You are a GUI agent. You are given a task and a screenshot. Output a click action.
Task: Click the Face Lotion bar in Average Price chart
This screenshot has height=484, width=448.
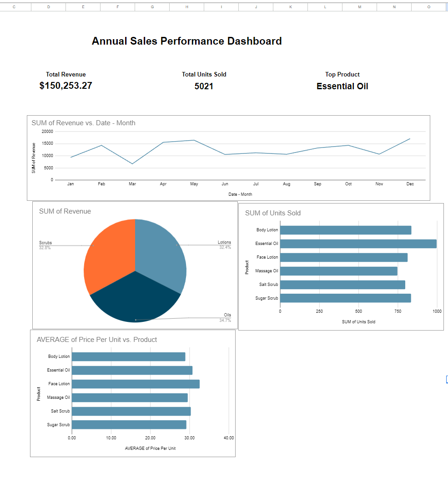136,384
